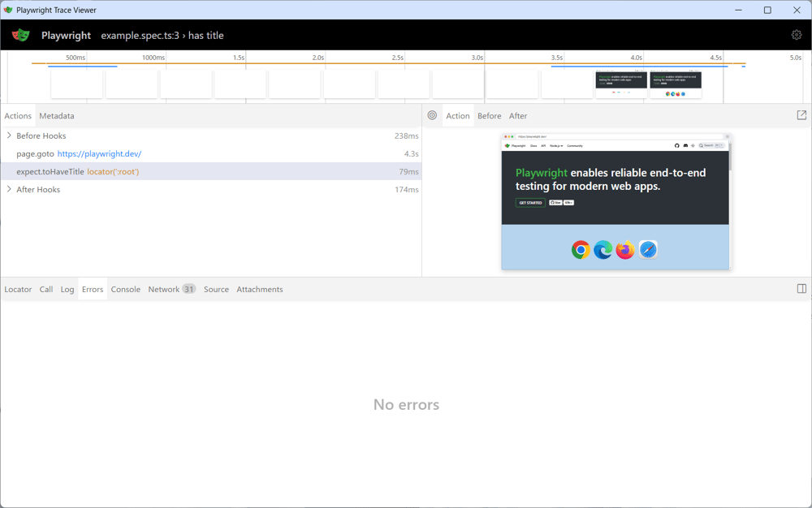
Task: Open the Console tab
Action: pyautogui.click(x=125, y=289)
